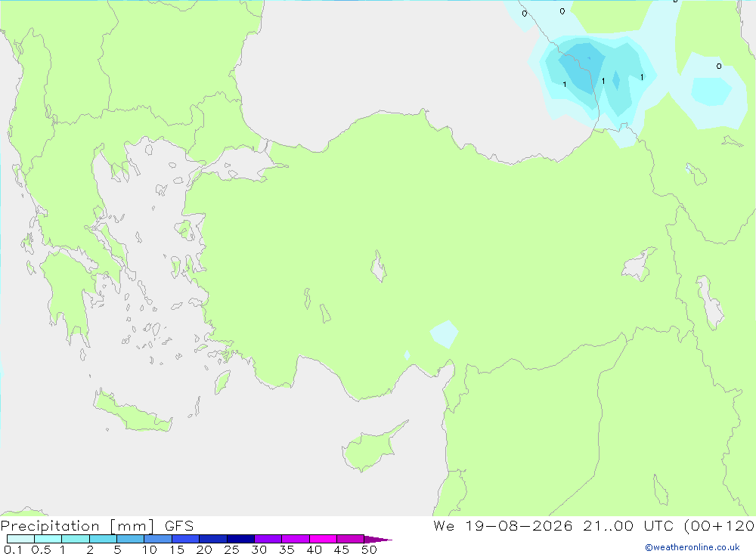Screen dimensions: 756x554
Task: Select the 35–40 mm purple legend swatch
Action: [296, 539]
